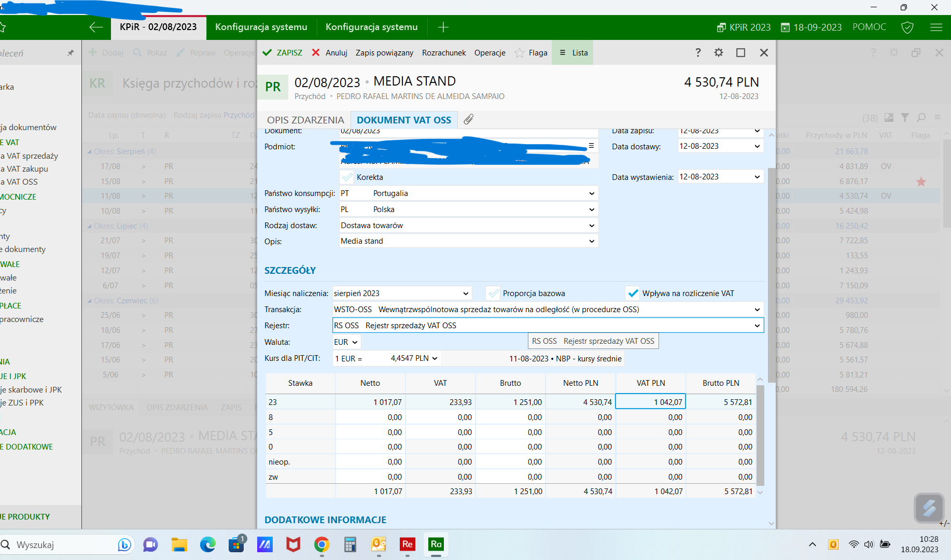The height and width of the screenshot is (560, 951).
Task: Add a new tab with the plus icon
Action: 443,27
